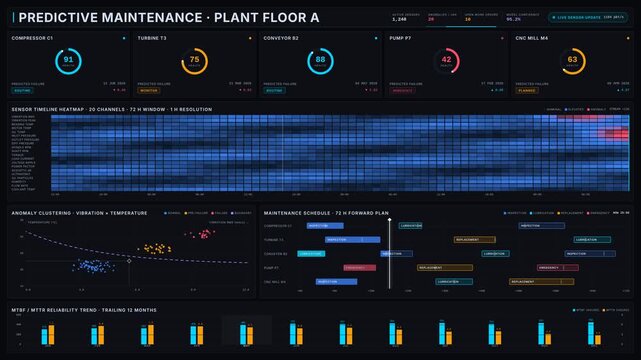641x360 pixels.
Task: Open CNC Mill M4 Replacement task bar
Action: (541, 282)
